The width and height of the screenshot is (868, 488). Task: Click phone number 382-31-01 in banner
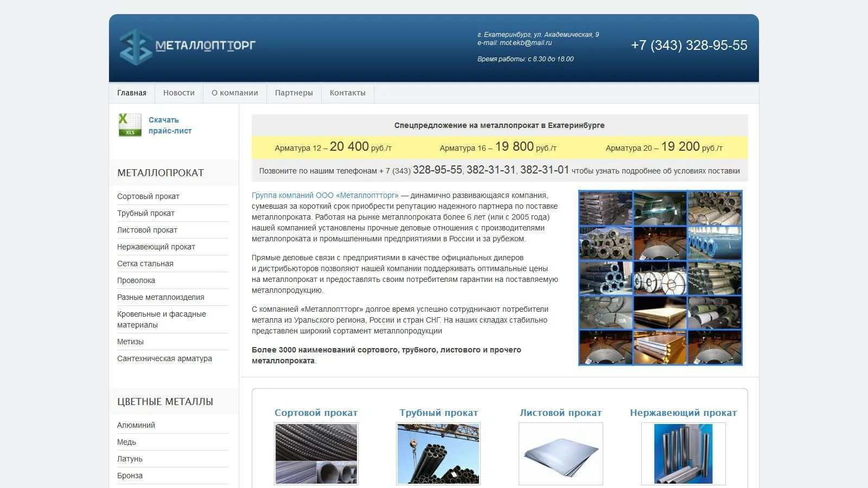545,170
